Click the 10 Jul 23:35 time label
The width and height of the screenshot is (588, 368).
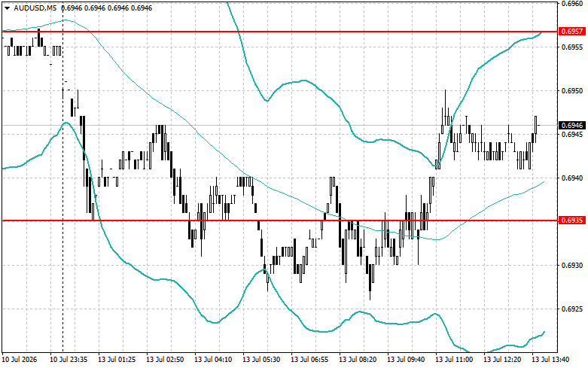(x=69, y=360)
